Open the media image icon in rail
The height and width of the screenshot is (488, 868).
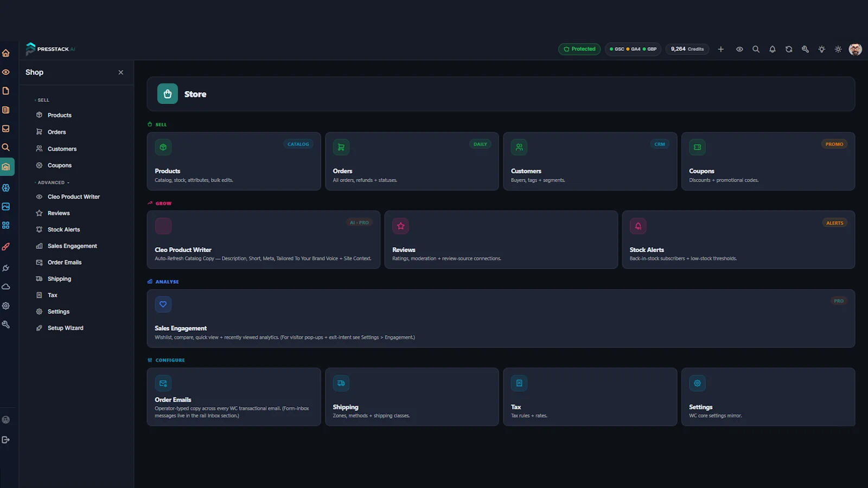coord(6,207)
